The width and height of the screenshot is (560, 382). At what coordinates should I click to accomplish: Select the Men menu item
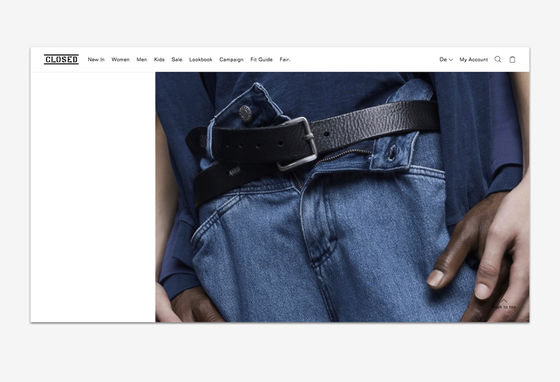pos(141,59)
